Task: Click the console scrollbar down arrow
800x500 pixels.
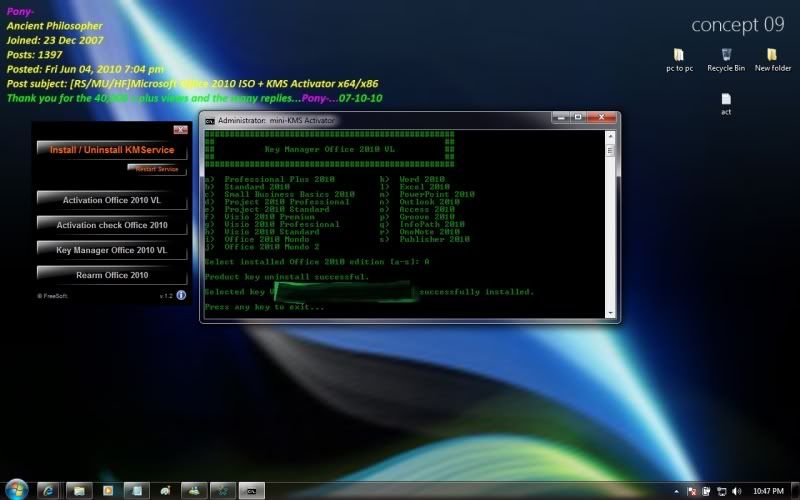Action: pyautogui.click(x=610, y=313)
